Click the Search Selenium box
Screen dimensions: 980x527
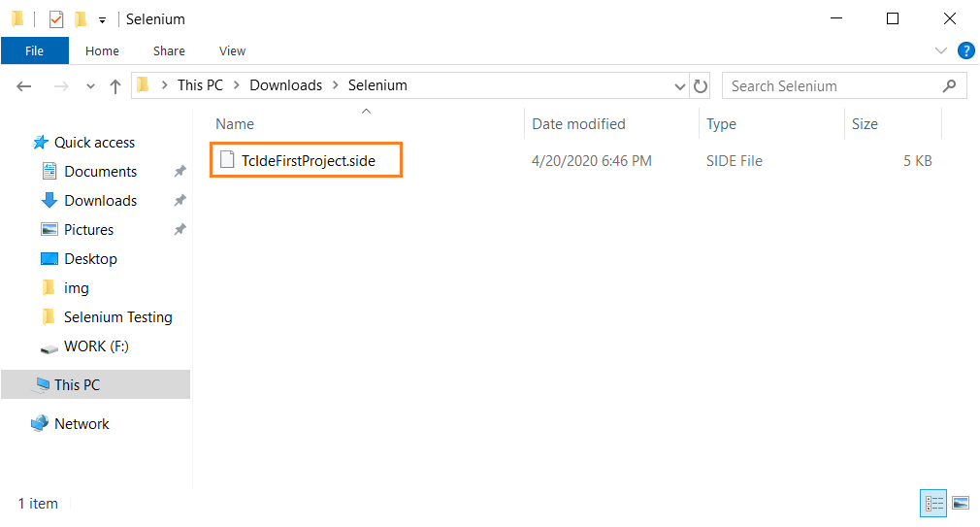pyautogui.click(x=844, y=85)
